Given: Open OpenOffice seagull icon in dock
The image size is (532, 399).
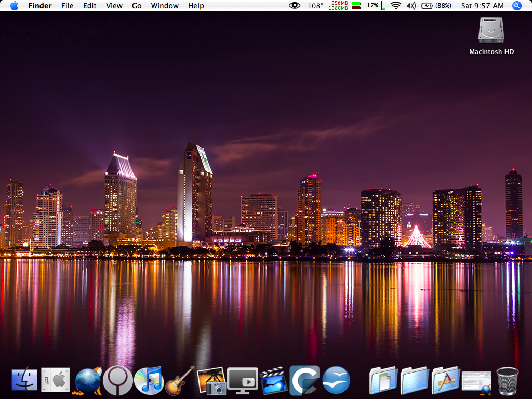Looking at the screenshot, I should coord(336,380).
